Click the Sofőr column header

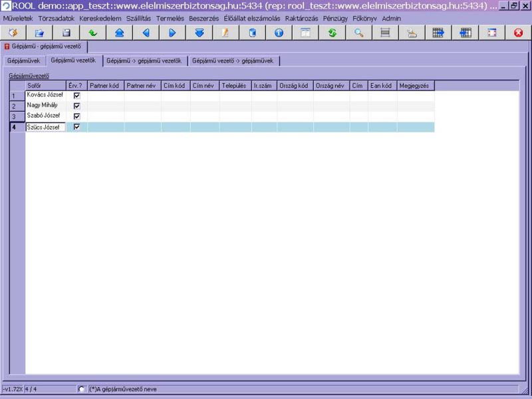(45, 86)
